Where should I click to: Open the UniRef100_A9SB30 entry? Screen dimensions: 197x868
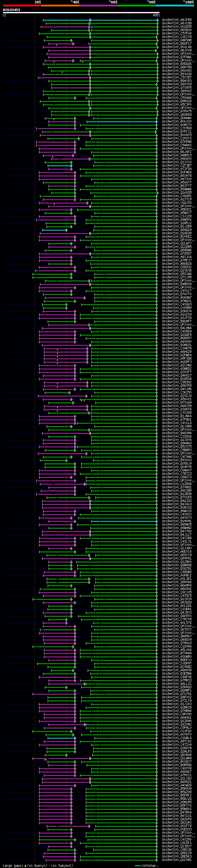tap(177, 30)
